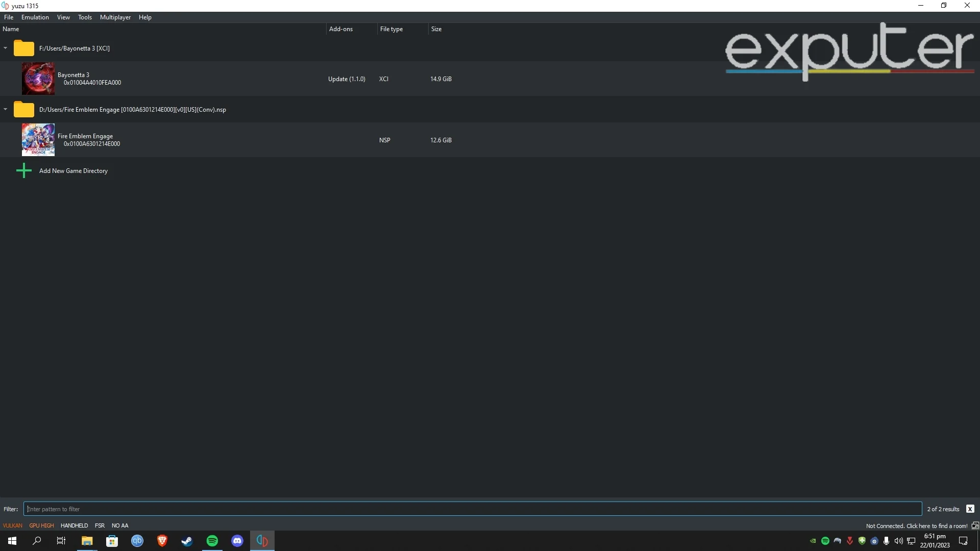Open File Explorer from taskbar
Image resolution: width=980 pixels, height=551 pixels.
pyautogui.click(x=87, y=541)
